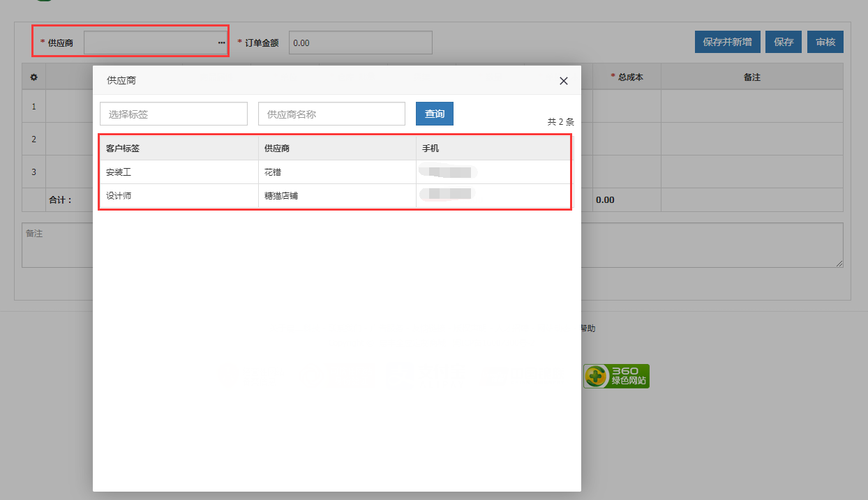This screenshot has width=868, height=500.
Task: Click the 供应商 column header in dialog
Action: [x=337, y=148]
